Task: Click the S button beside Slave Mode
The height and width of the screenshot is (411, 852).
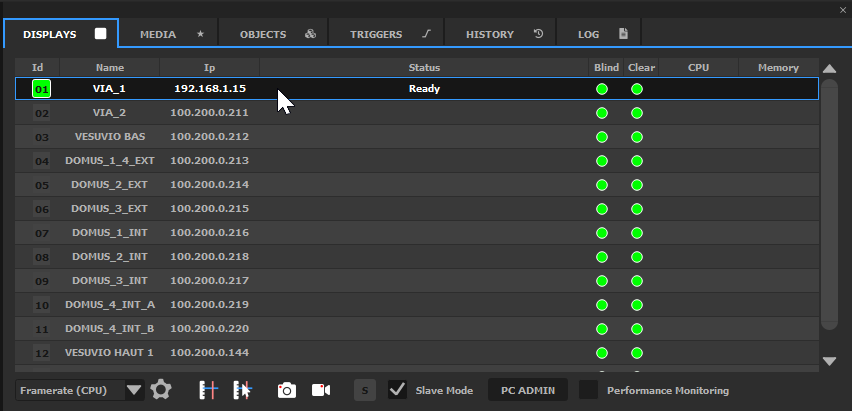Action: [365, 390]
